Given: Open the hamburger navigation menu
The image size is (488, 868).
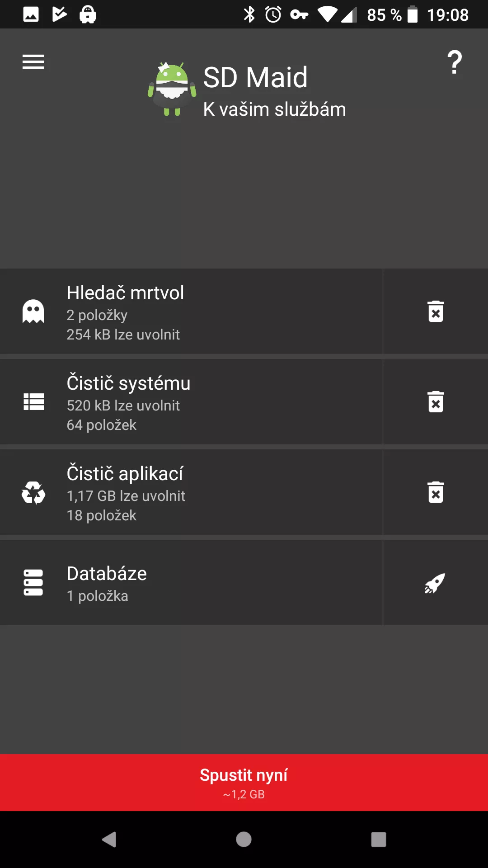Looking at the screenshot, I should click(33, 62).
